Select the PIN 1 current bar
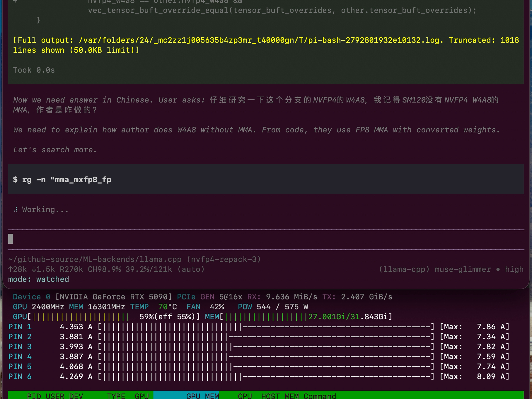532x399 pixels. [266, 327]
